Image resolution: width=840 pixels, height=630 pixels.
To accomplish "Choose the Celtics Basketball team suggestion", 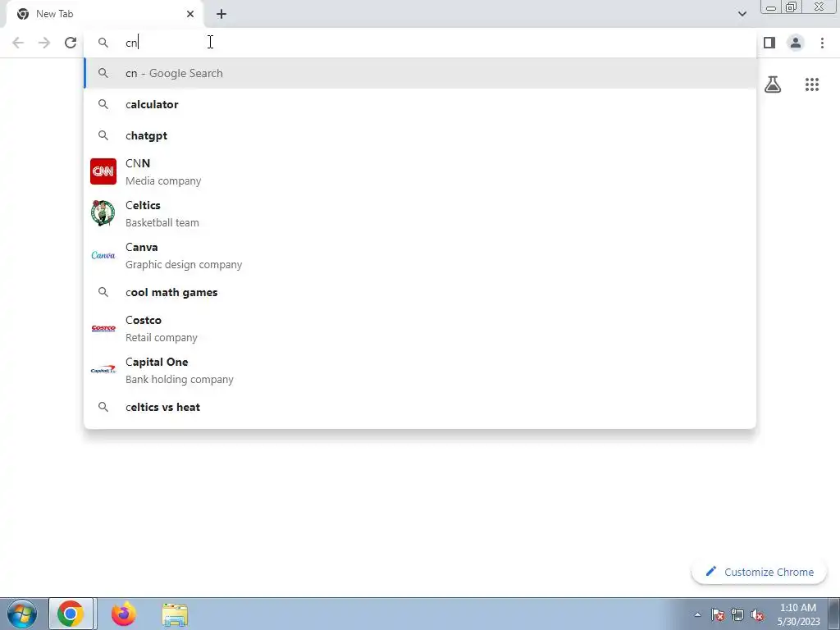I will pos(420,213).
